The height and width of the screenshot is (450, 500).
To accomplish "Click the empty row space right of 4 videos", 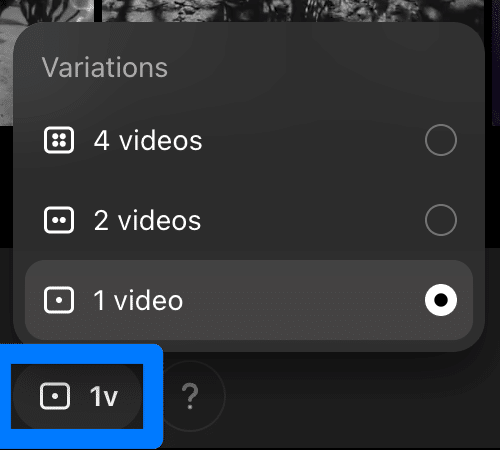I will [x=313, y=140].
